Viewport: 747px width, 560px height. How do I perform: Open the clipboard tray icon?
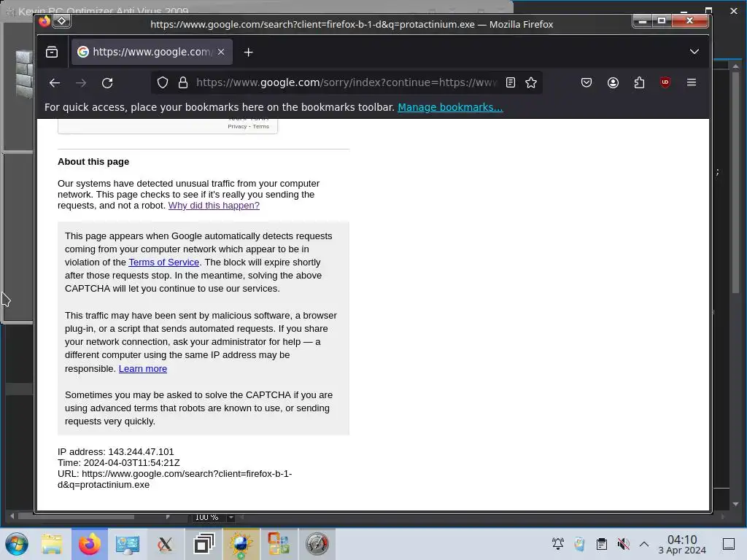pos(602,543)
